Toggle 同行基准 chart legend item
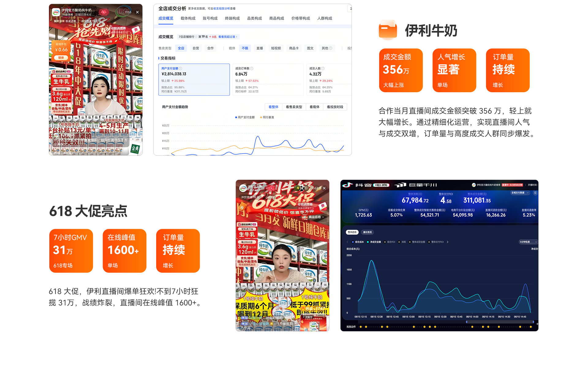The height and width of the screenshot is (383, 588). 267,117
